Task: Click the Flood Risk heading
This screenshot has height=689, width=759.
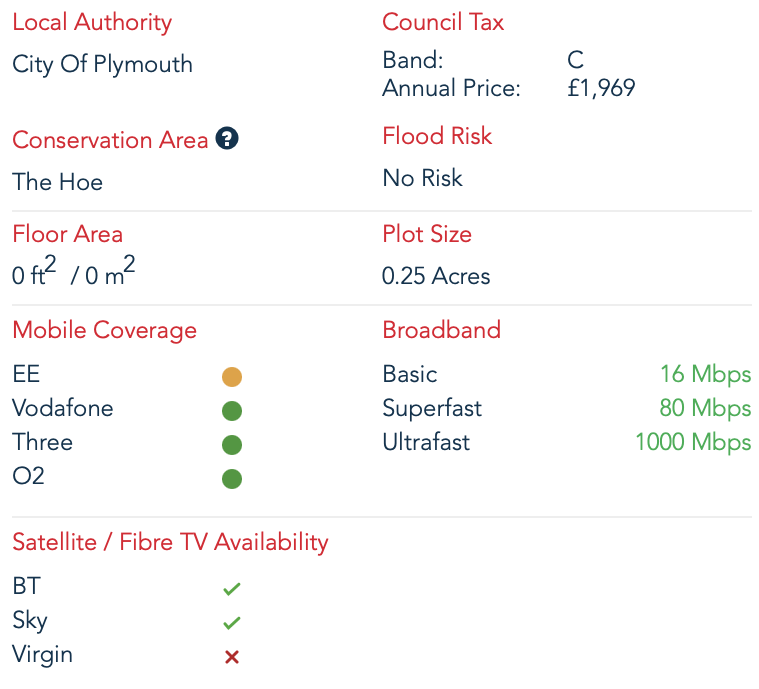Action: tap(437, 136)
